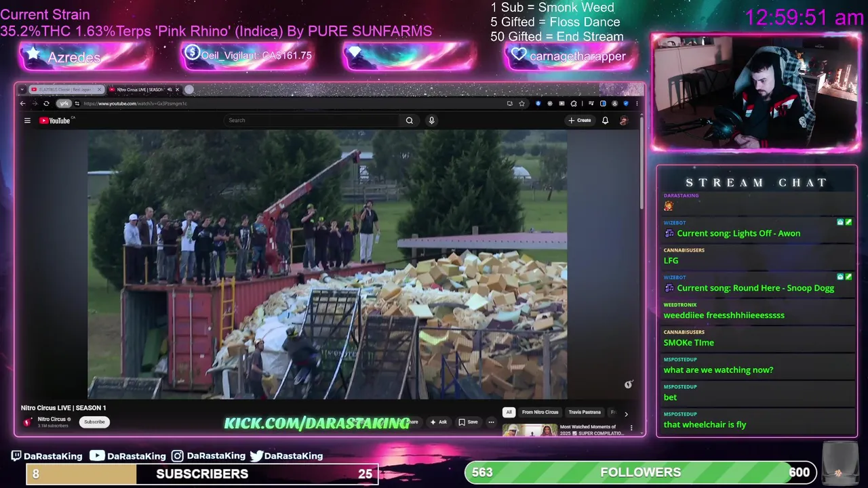Click the YouTube Create button
The image size is (868, 488).
(580, 121)
